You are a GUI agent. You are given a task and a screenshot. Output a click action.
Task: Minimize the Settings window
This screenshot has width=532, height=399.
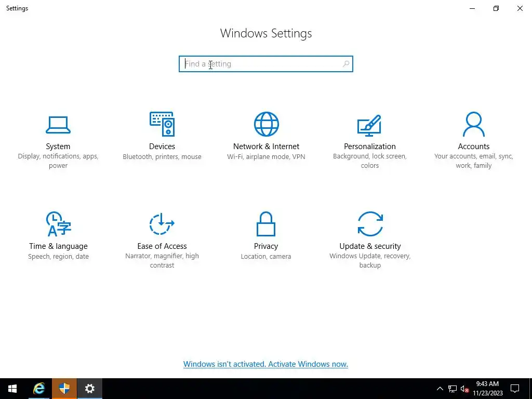(472, 8)
